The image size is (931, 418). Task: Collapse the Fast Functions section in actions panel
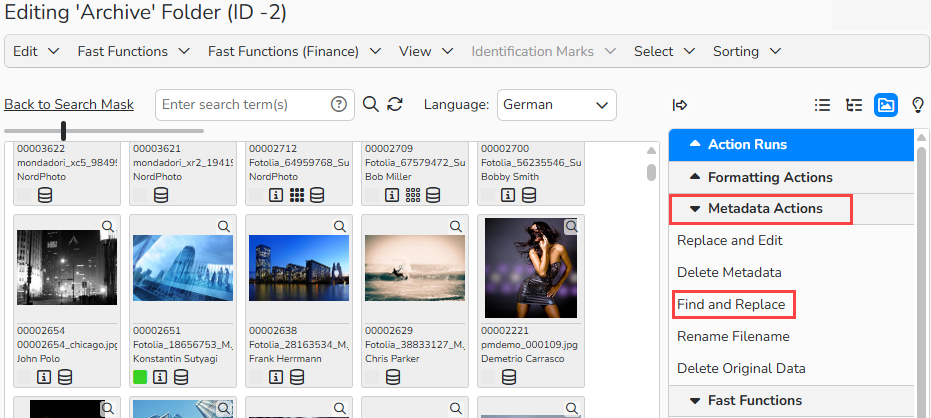pos(791,400)
